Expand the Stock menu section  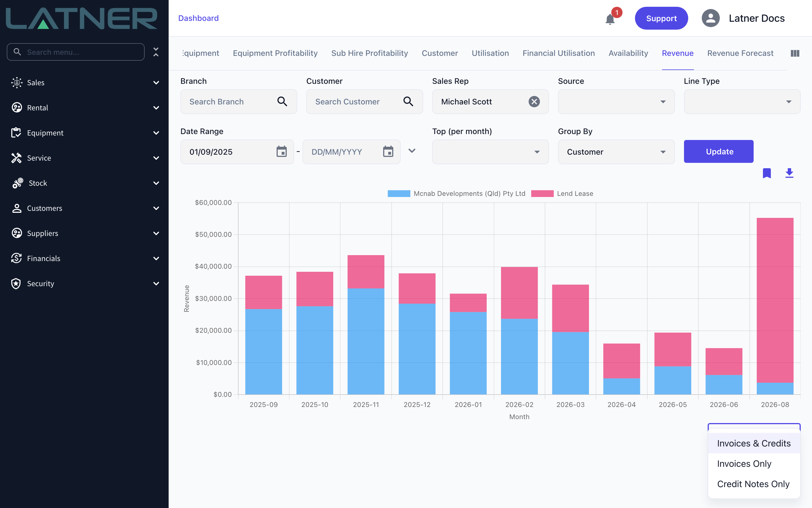click(x=156, y=183)
